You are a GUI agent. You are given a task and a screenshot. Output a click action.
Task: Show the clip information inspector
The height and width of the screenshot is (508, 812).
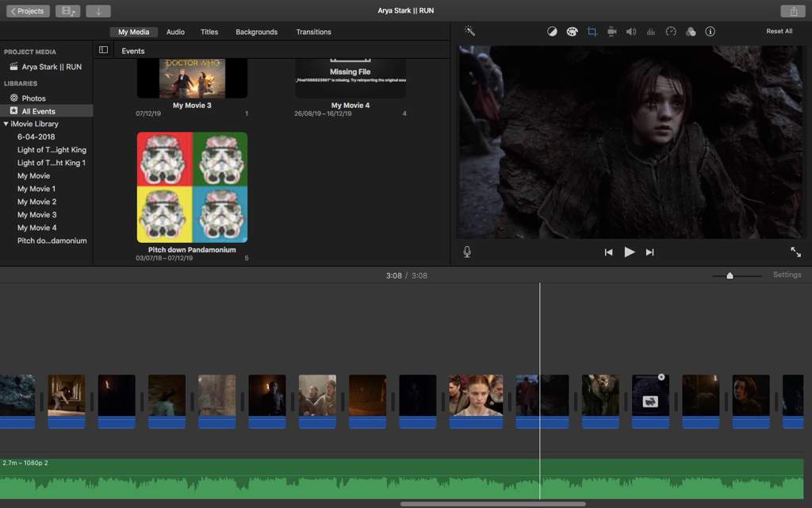click(710, 32)
